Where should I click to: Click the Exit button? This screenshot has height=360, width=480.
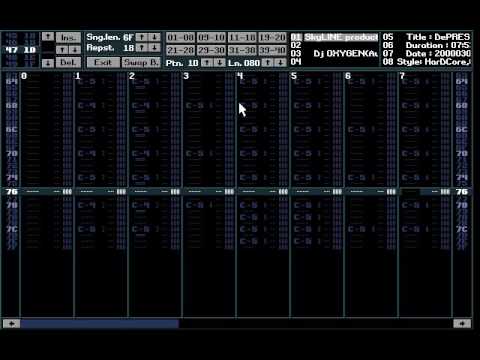pyautogui.click(x=103, y=62)
